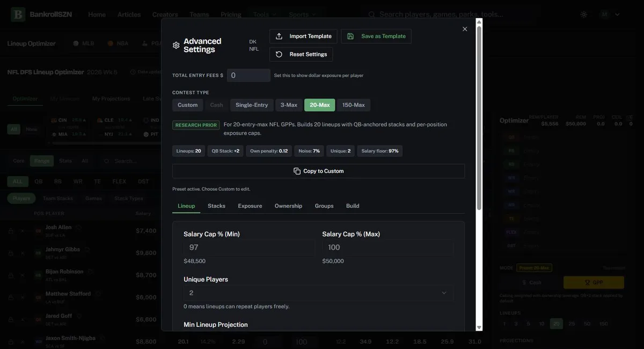Expand the Sports menu in the top nav
The image size is (644, 349).
pyautogui.click(x=303, y=14)
